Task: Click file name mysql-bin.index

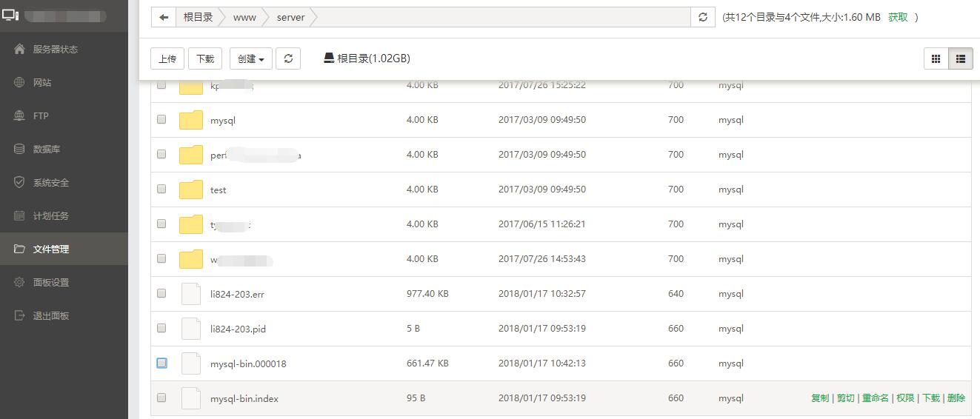Action: 244,398
